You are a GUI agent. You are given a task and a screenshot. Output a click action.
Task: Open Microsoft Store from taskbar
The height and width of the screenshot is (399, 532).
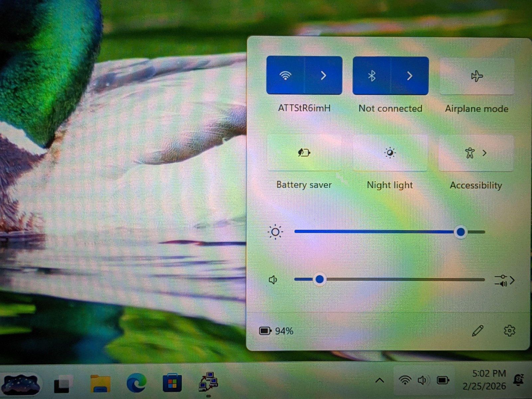172,383
